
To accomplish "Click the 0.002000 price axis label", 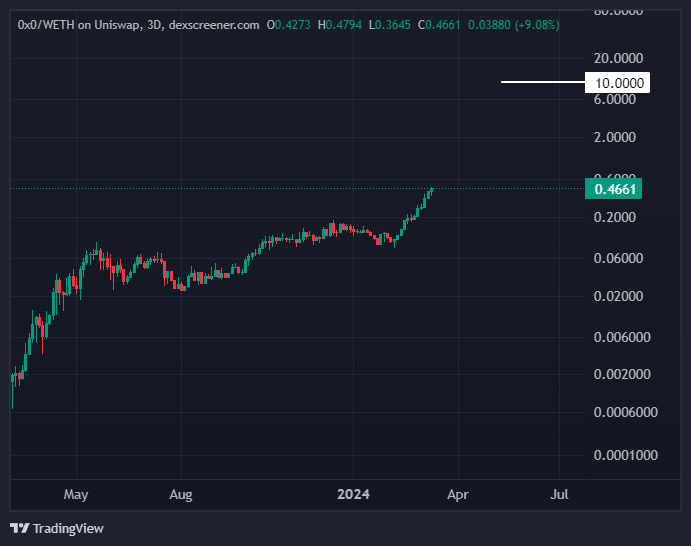I will coord(622,374).
